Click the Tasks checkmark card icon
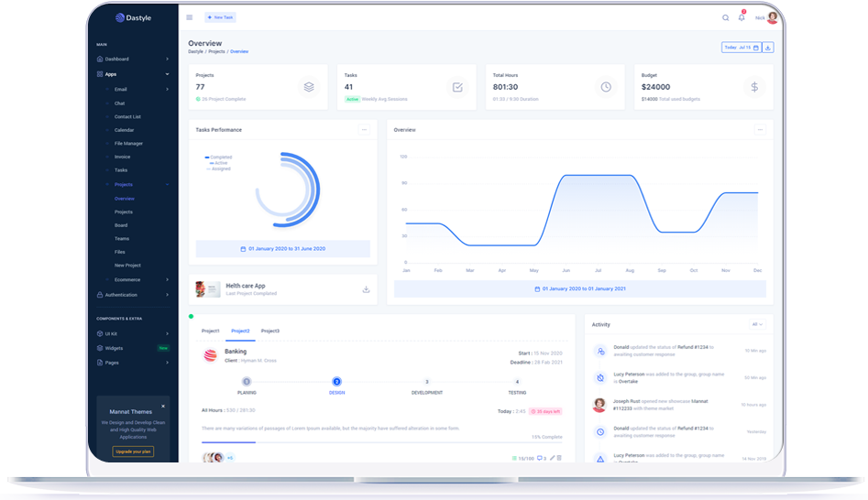Image resolution: width=868 pixels, height=500 pixels. [x=457, y=87]
